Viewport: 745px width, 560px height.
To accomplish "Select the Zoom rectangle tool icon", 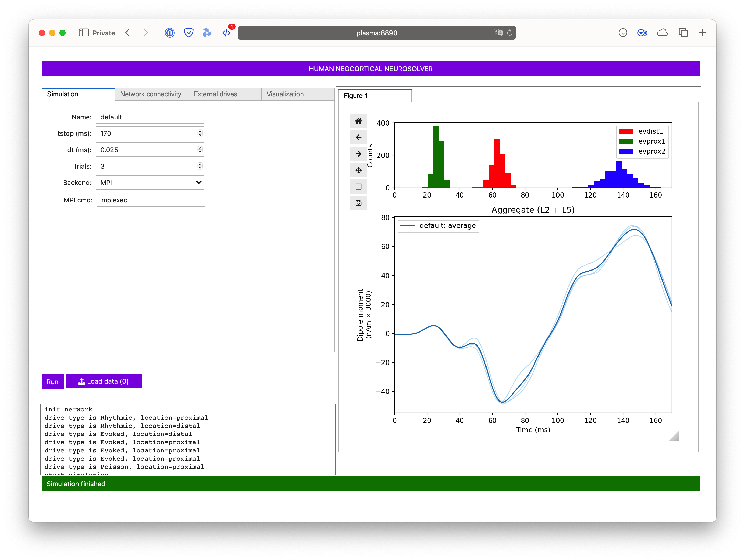I will point(358,186).
